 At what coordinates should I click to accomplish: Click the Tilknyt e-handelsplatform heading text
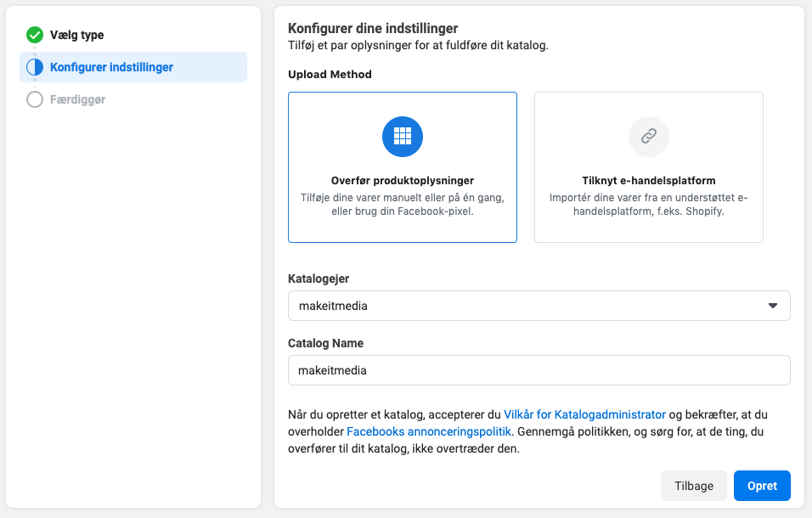pyautogui.click(x=649, y=181)
